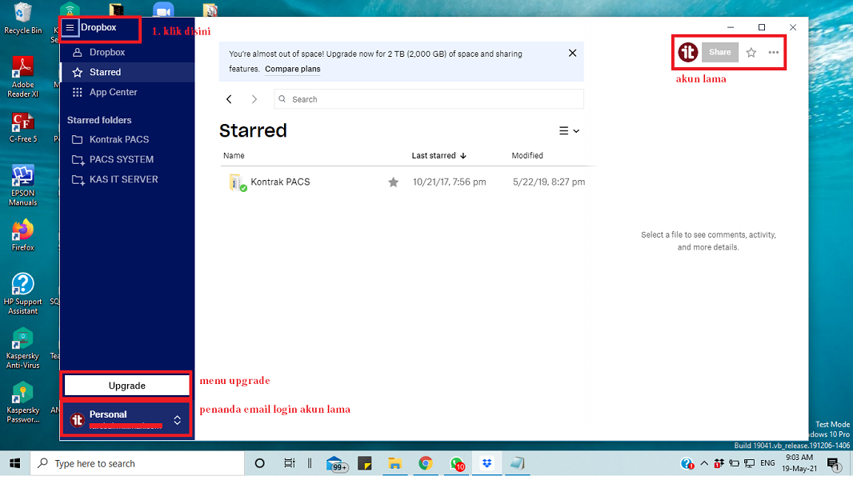Click the account avatar near Share
The height and width of the screenshot is (504, 853).
(688, 52)
